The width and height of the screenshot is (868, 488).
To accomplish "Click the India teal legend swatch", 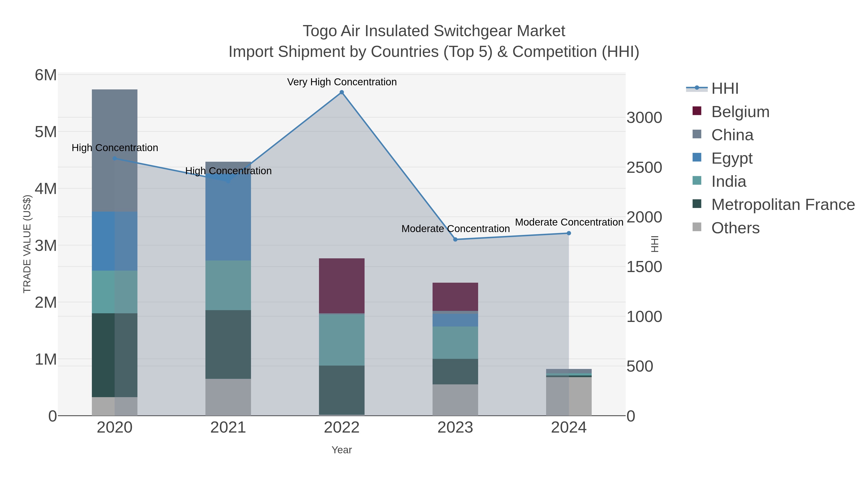I will click(x=697, y=180).
